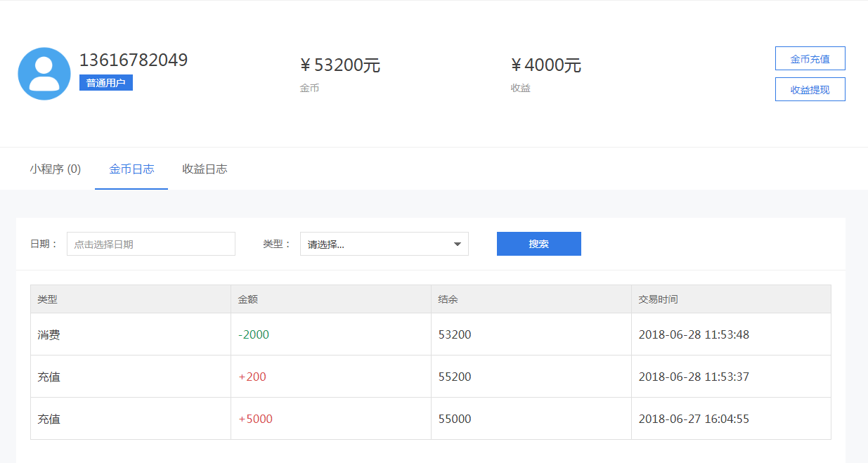Select the 金币日志 tab

point(131,169)
